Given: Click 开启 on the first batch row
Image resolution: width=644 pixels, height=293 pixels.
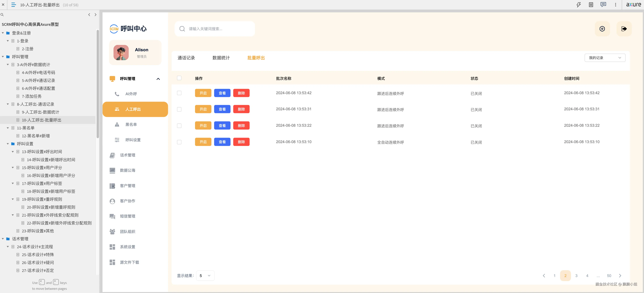Looking at the screenshot, I should (x=203, y=93).
